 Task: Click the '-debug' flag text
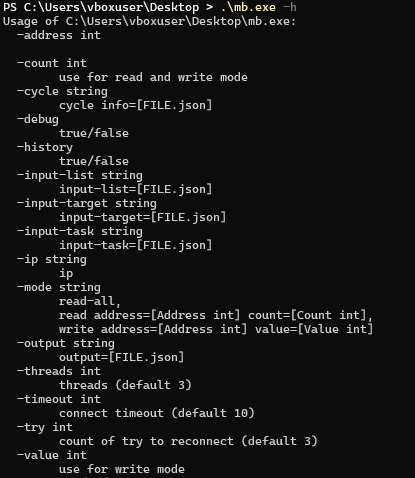point(38,119)
